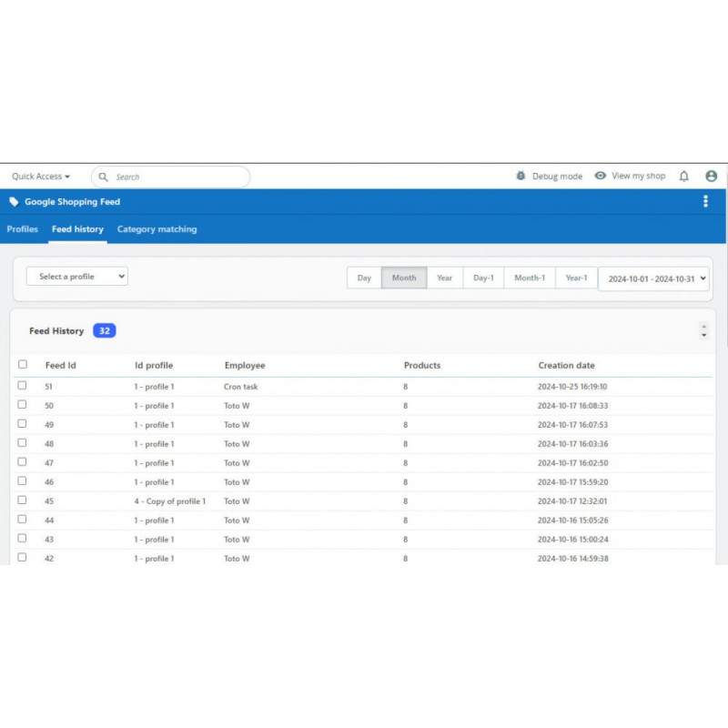Click the Google Shopping Feed tag icon

(x=14, y=202)
